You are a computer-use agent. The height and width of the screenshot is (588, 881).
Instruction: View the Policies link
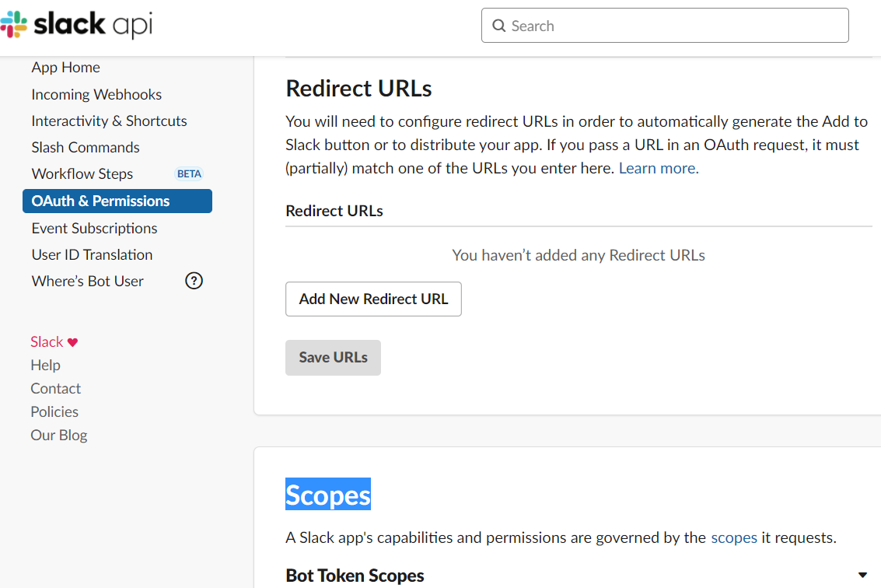54,412
